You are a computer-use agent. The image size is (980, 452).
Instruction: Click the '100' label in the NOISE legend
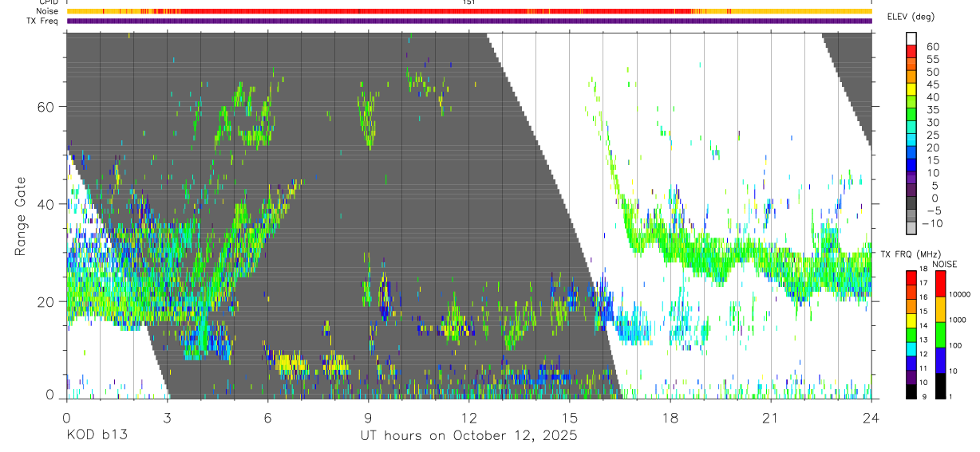coord(955,345)
